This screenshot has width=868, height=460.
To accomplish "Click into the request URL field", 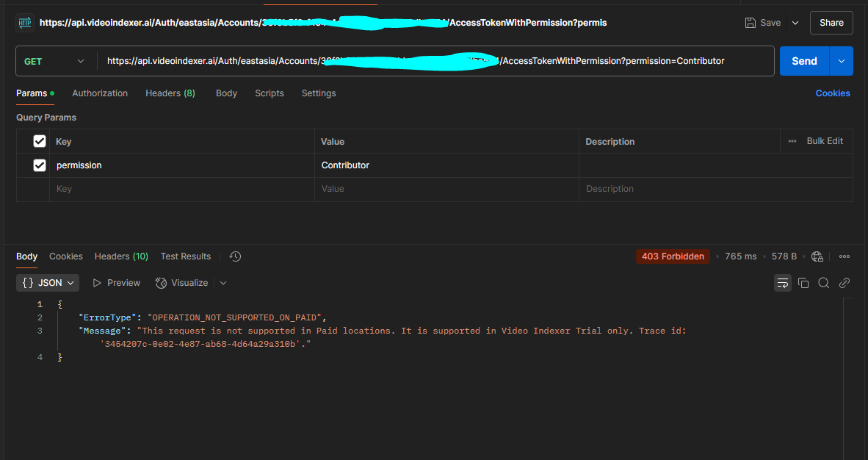I will tap(435, 61).
